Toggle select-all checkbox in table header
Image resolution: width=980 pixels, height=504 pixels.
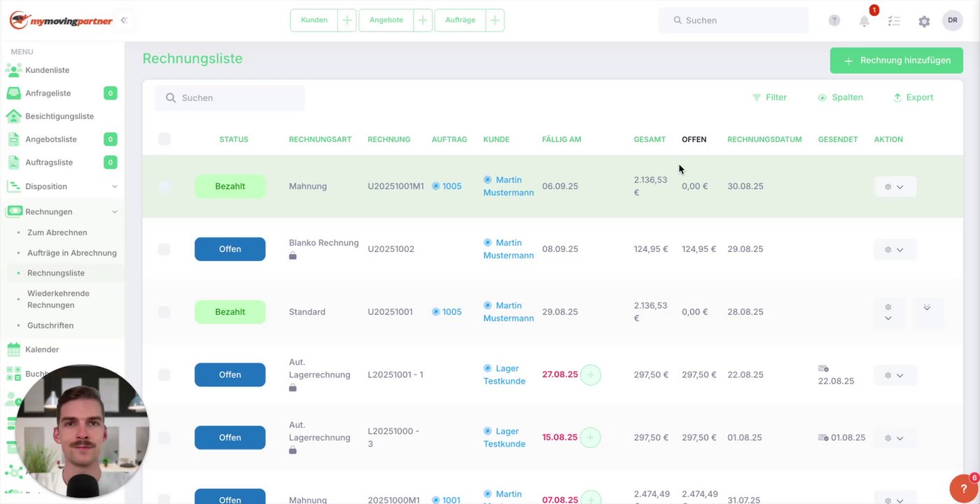164,139
